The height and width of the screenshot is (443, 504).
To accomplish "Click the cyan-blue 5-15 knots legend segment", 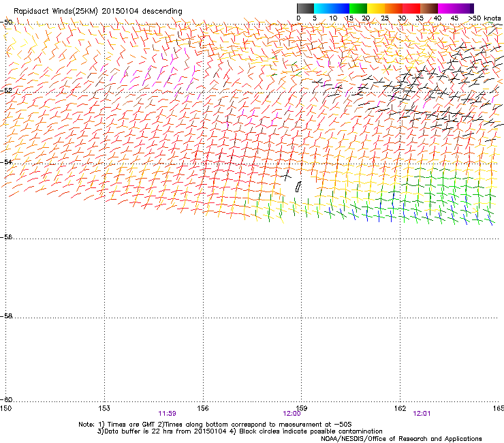I will [x=332, y=8].
